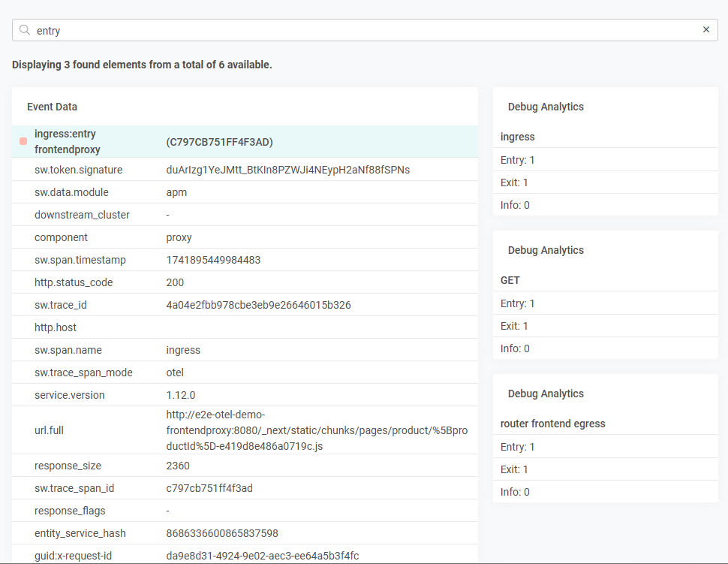The width and height of the screenshot is (728, 564).
Task: Click into the 'entry' search input
Action: coord(360,30)
